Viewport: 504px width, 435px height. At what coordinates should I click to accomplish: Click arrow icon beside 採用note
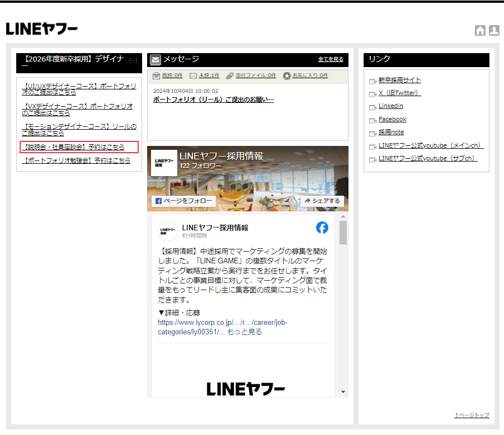pos(373,133)
